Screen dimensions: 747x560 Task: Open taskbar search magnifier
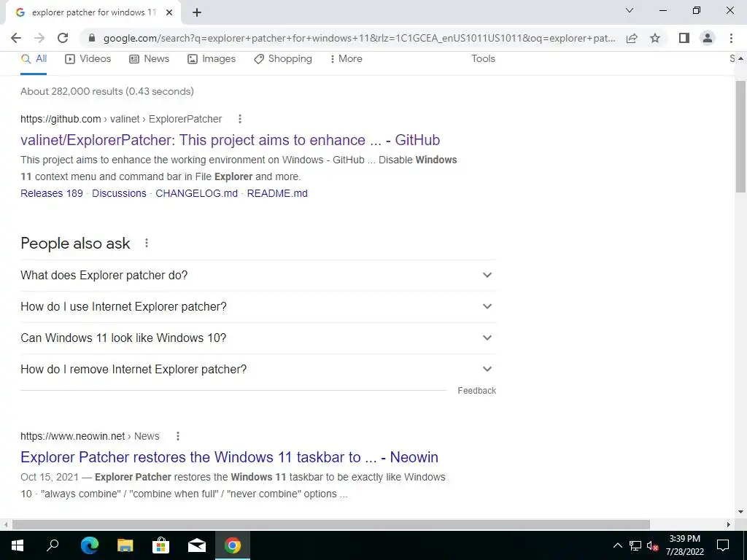[x=53, y=545]
